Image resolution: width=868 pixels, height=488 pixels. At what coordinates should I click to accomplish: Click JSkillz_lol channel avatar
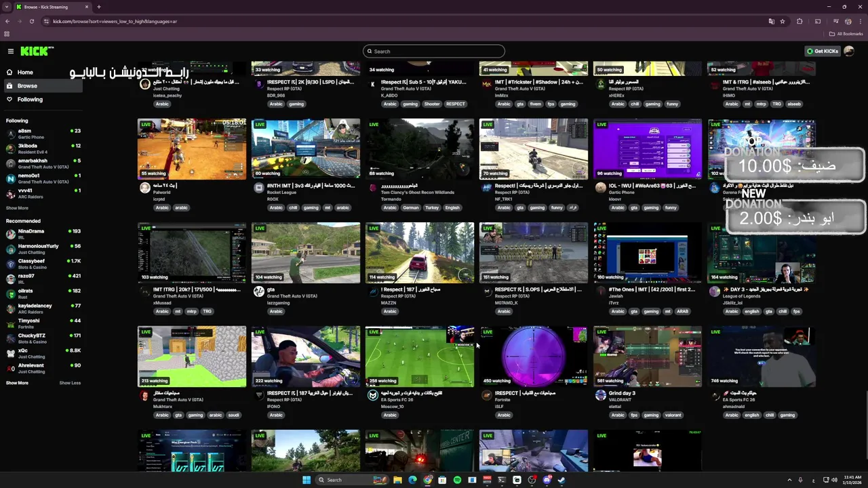(x=715, y=291)
